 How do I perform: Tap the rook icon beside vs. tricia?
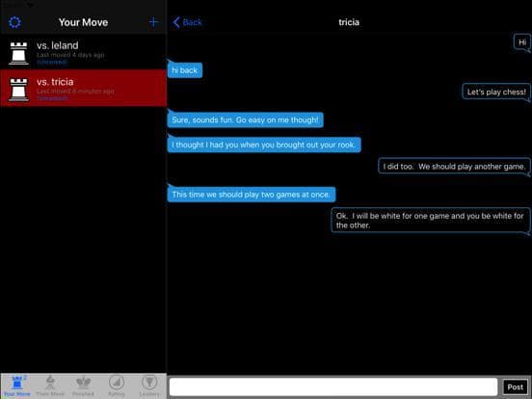pyautogui.click(x=18, y=90)
